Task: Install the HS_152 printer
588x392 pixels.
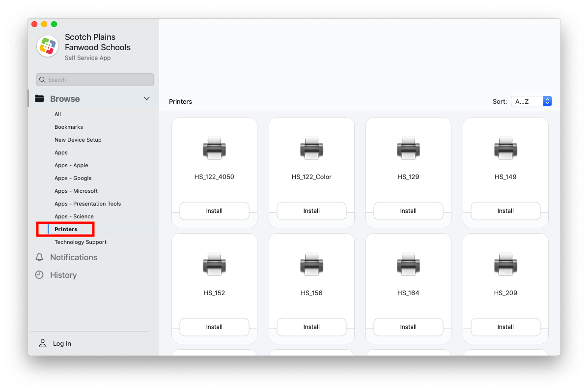Action: coord(214,327)
